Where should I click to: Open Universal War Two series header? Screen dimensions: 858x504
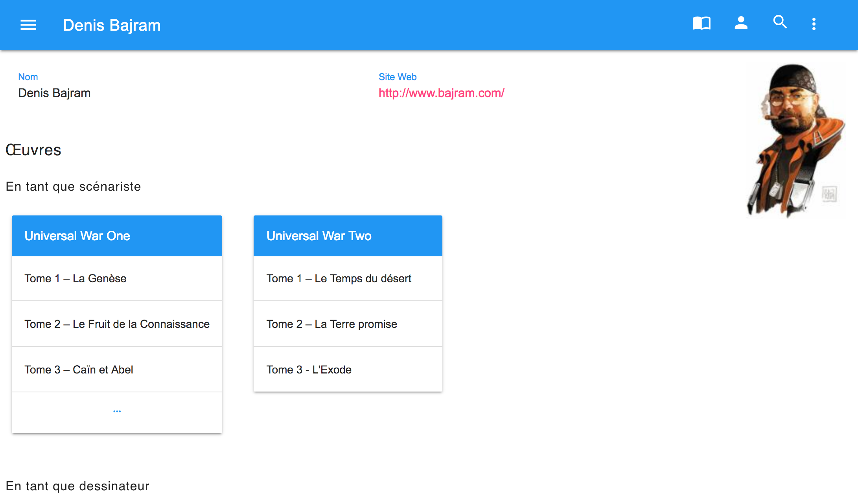coord(348,236)
